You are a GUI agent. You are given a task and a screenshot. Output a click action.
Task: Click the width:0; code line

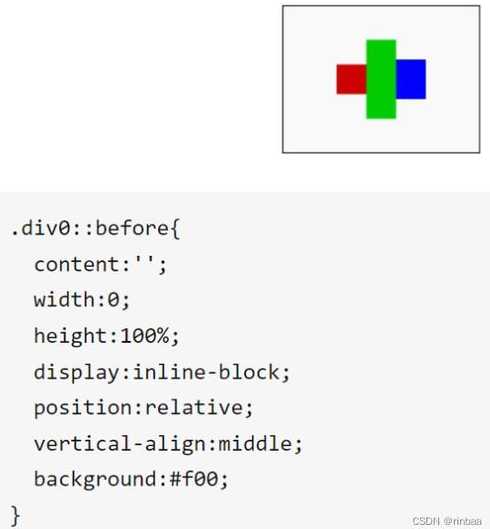pos(82,300)
